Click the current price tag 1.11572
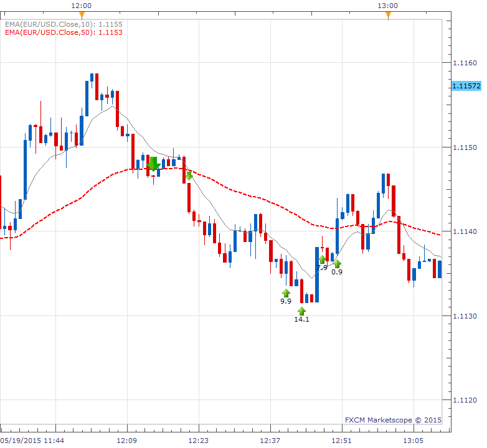 (x=466, y=86)
